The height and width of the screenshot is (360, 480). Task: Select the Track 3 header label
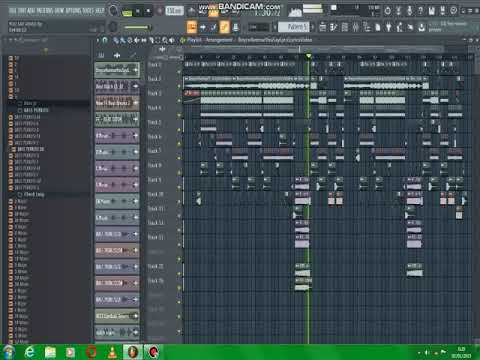pyautogui.click(x=154, y=93)
